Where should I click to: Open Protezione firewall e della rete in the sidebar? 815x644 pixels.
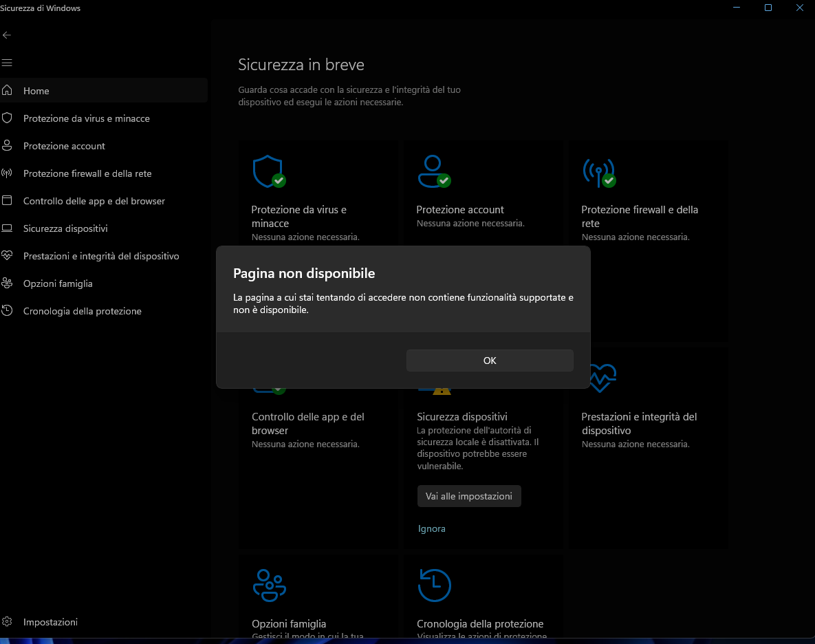coord(87,173)
